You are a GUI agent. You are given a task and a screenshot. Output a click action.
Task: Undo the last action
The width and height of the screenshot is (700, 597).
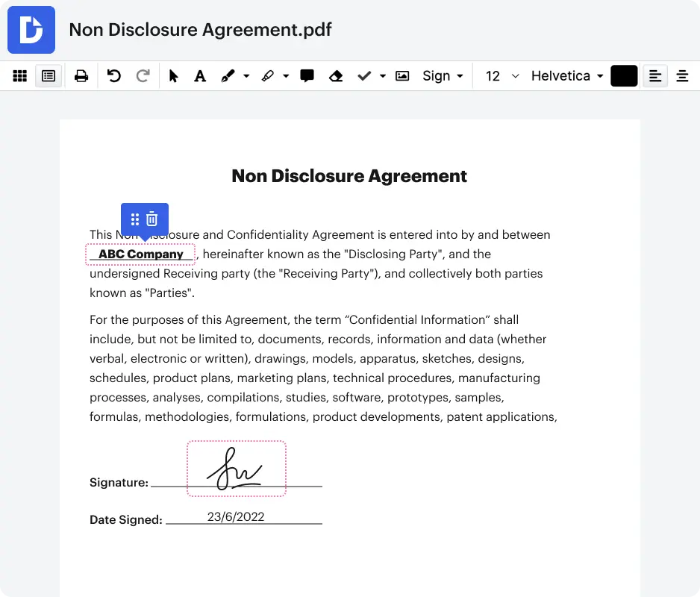click(x=114, y=76)
